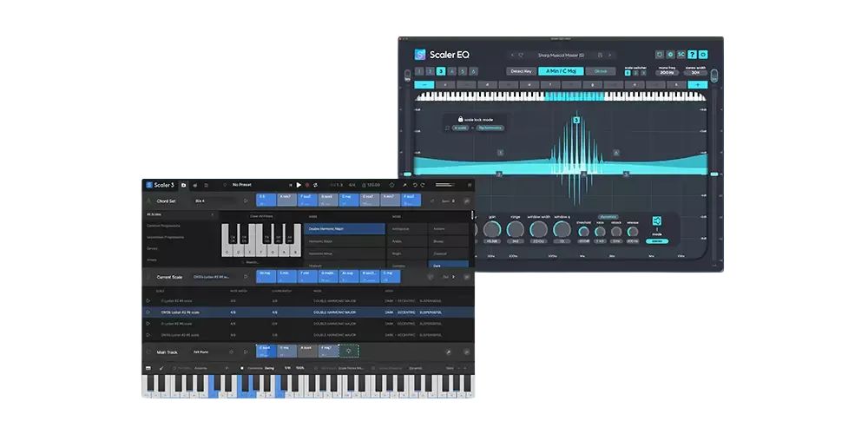Toggle the SC sidechain button in Scaler EQ

[x=681, y=55]
